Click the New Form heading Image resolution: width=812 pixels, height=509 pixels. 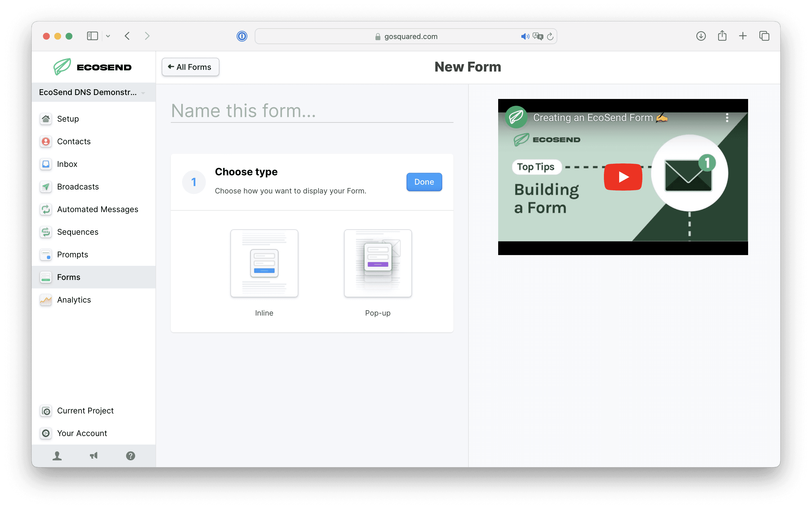tap(467, 67)
